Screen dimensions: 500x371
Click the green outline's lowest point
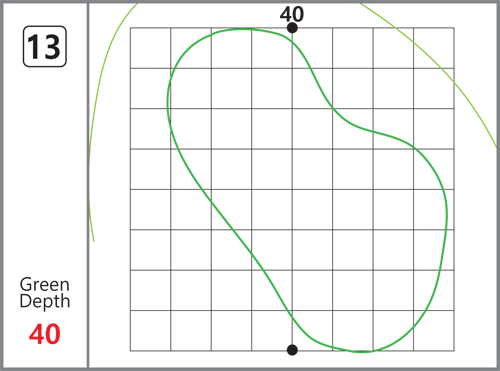tap(362, 351)
